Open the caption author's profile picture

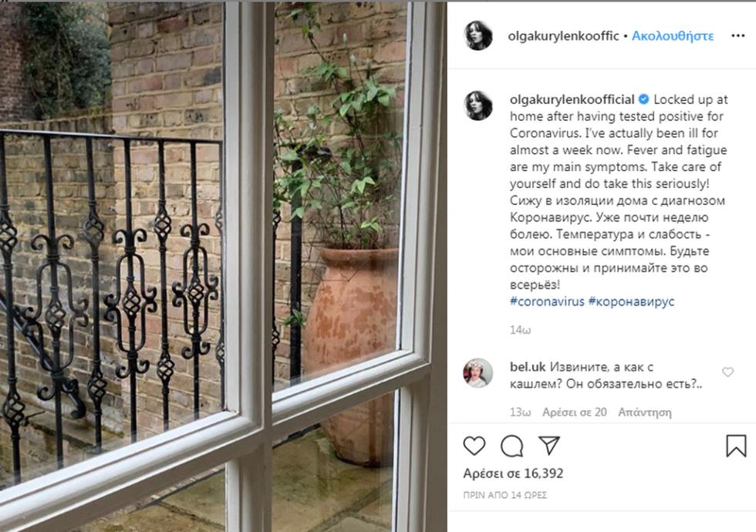pos(478,106)
